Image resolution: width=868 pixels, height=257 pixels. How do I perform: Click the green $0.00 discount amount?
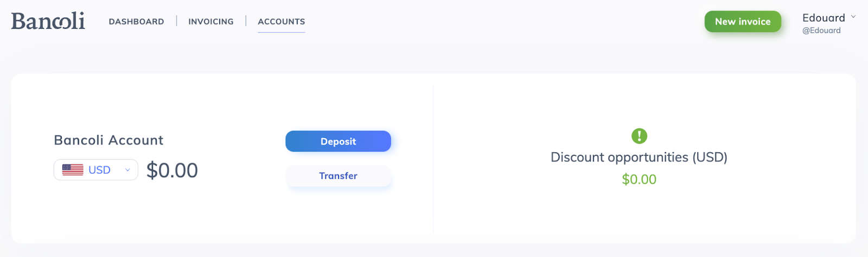[x=639, y=180]
